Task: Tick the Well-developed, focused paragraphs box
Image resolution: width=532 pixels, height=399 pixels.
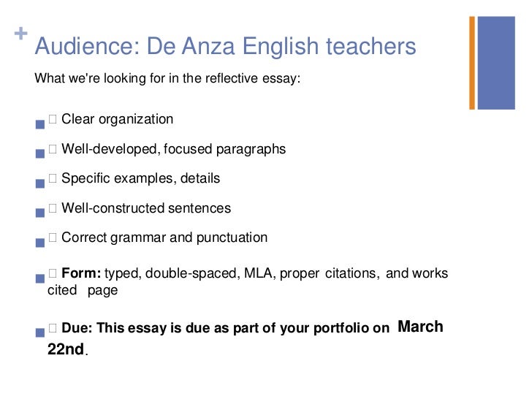Action: [53, 150]
